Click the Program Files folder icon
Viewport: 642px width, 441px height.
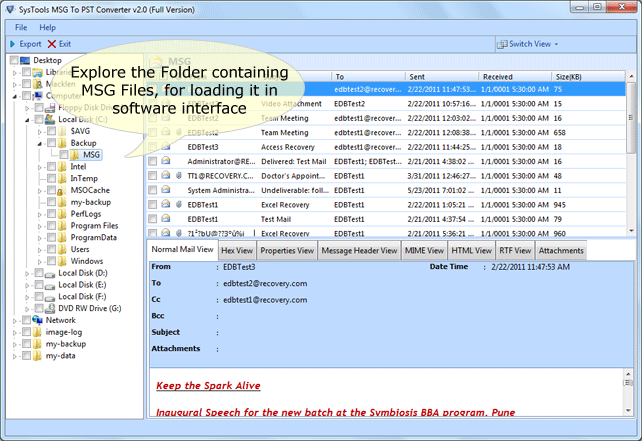[x=62, y=226]
